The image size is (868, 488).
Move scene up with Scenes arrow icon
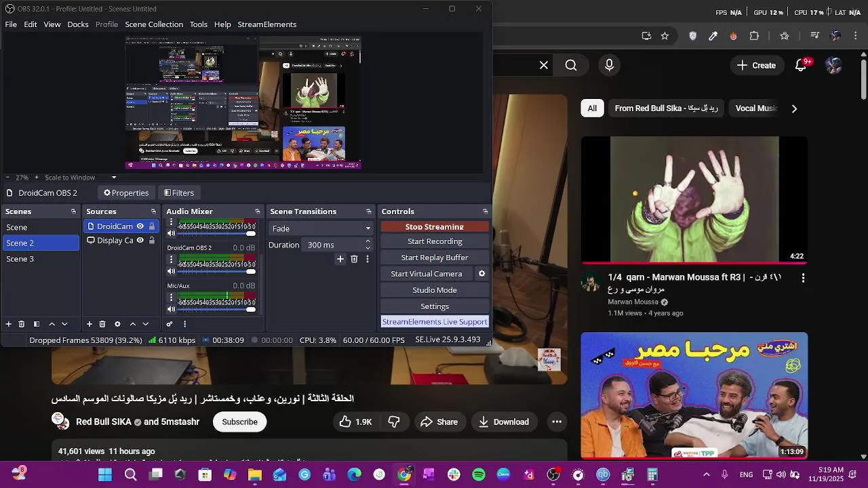52,324
